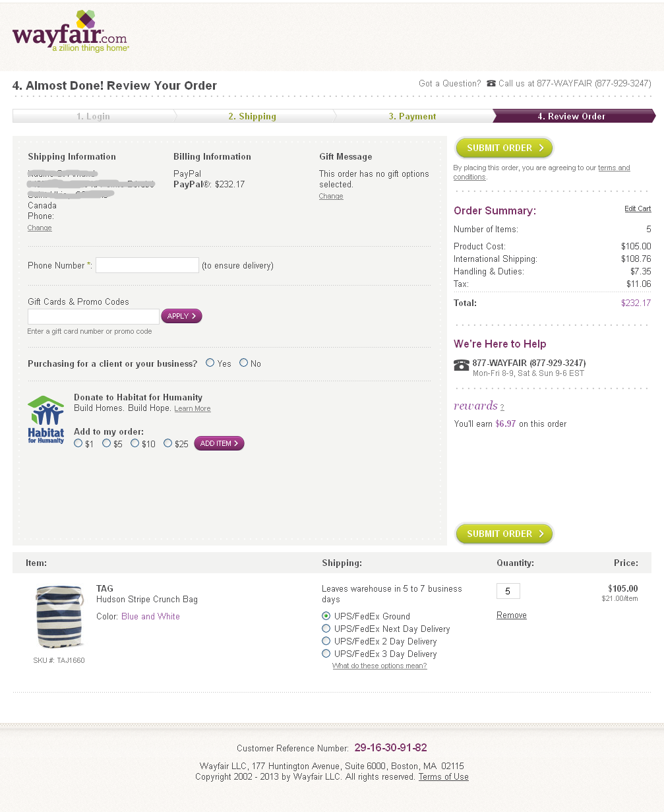Choose the $10 Habitat donation option
The width and height of the screenshot is (664, 812).
[x=135, y=443]
